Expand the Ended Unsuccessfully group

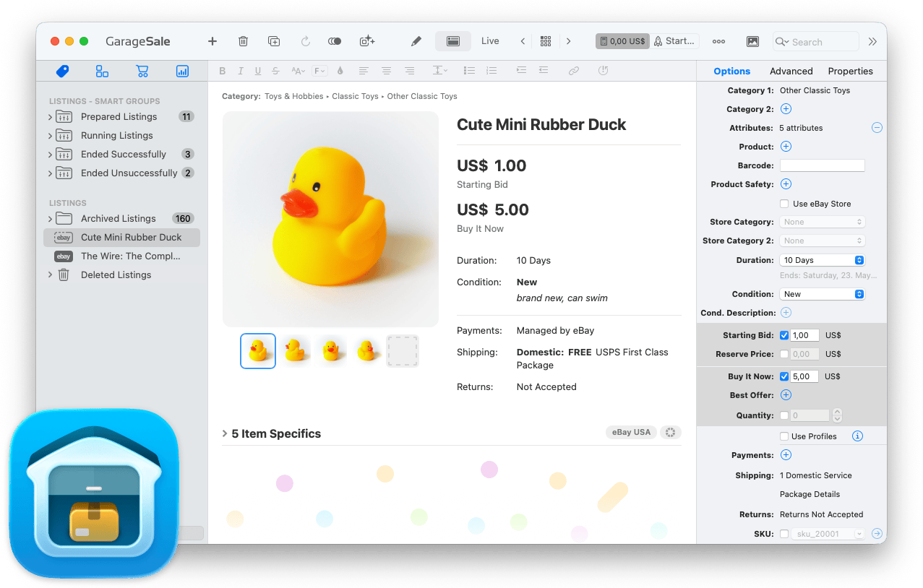pos(50,173)
